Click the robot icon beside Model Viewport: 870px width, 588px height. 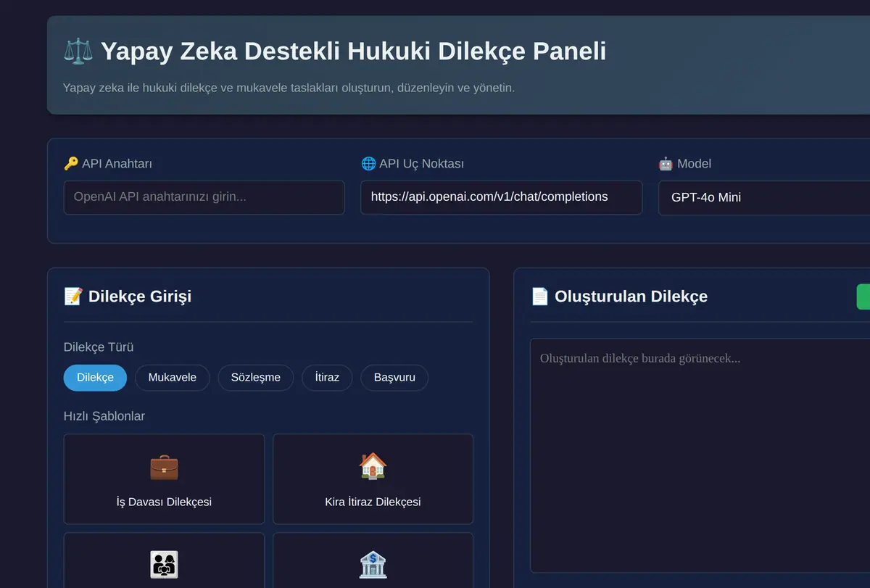(666, 164)
